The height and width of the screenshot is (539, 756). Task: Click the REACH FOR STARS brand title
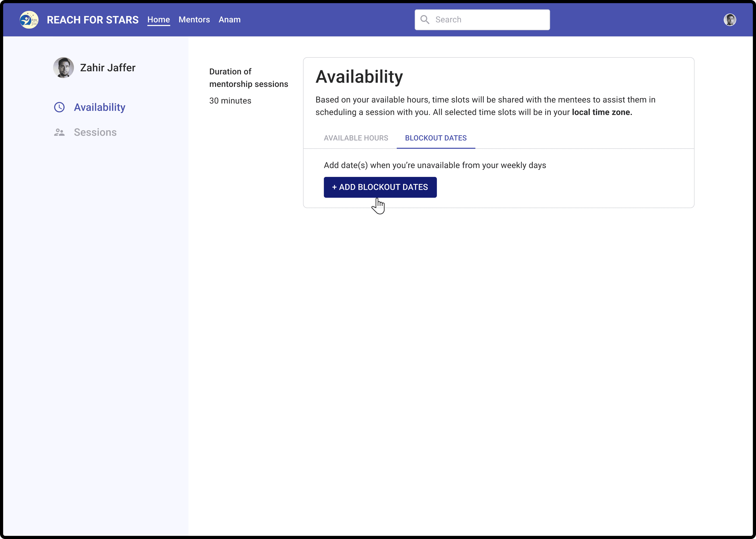coord(93,20)
